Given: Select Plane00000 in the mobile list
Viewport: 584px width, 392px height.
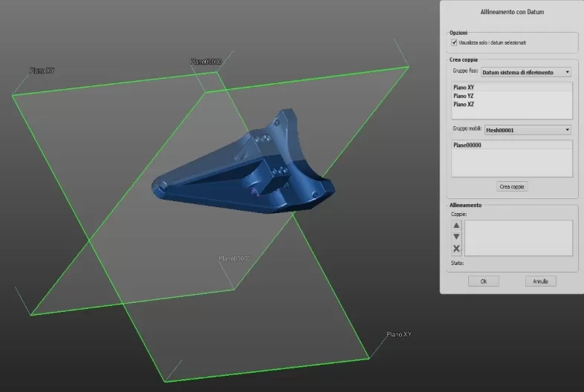Looking at the screenshot, I should pyautogui.click(x=512, y=146).
